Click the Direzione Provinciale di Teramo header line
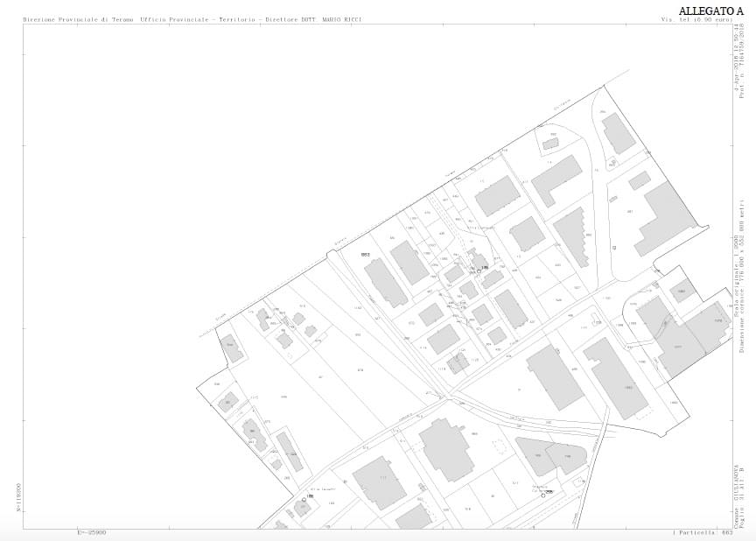 [192, 19]
